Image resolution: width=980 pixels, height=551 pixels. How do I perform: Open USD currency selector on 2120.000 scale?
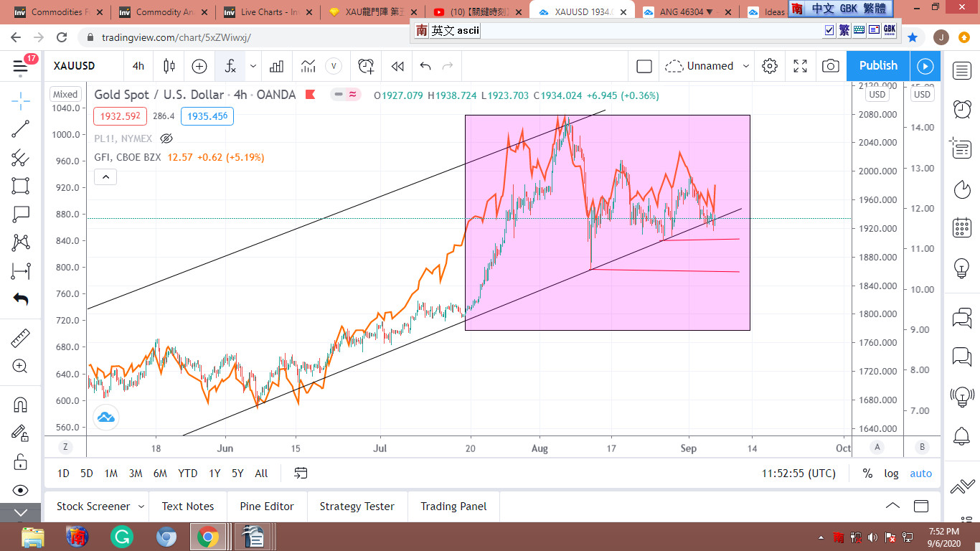point(877,95)
